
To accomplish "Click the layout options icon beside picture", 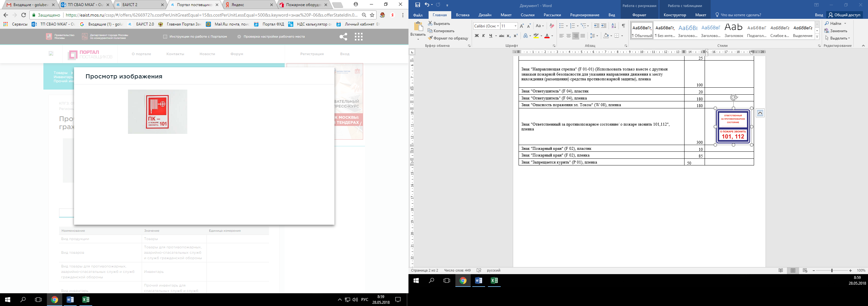I will (x=760, y=113).
